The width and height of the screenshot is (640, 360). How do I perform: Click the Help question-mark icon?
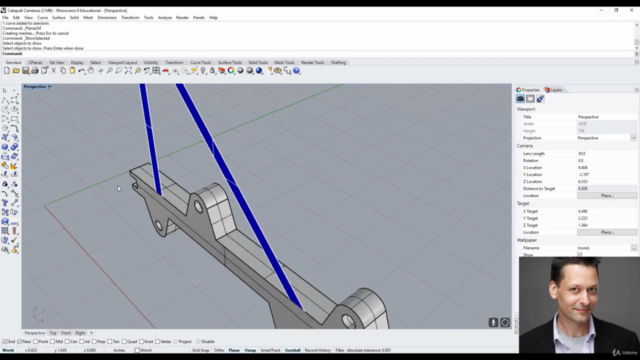(297, 71)
